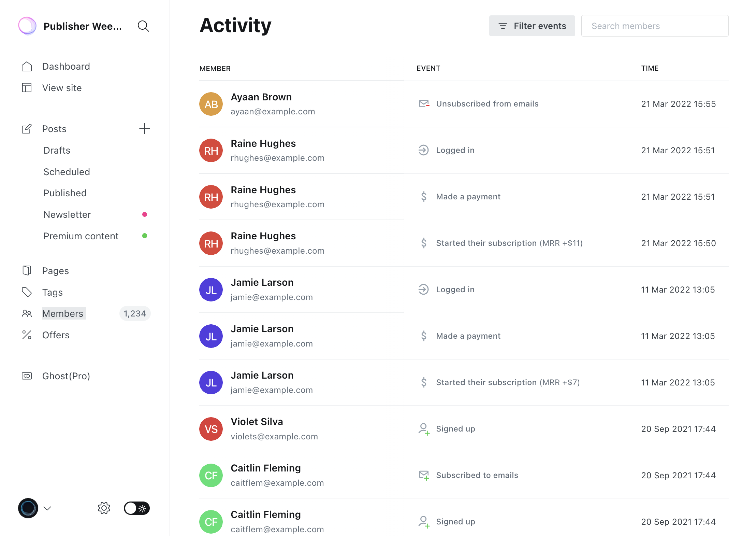756x536 pixels.
Task: Click Caitlin Fleming's Signed up person icon
Action: point(424,522)
